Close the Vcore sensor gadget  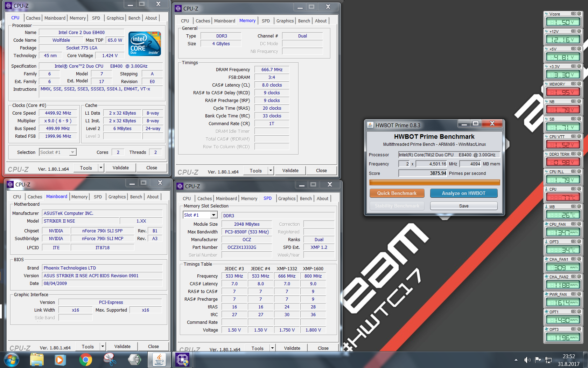coord(579,14)
